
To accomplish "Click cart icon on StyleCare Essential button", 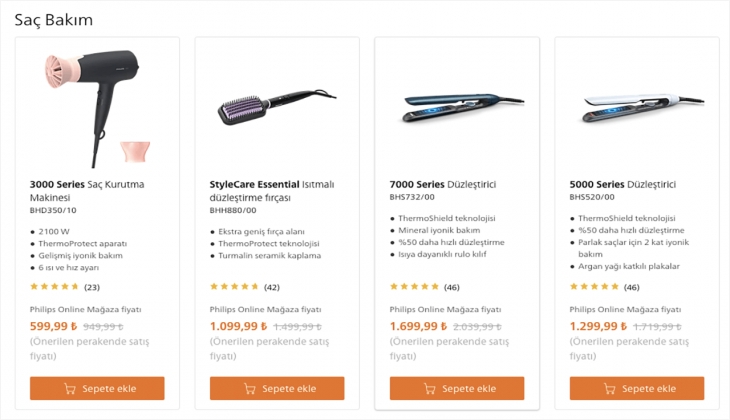I will click(250, 389).
